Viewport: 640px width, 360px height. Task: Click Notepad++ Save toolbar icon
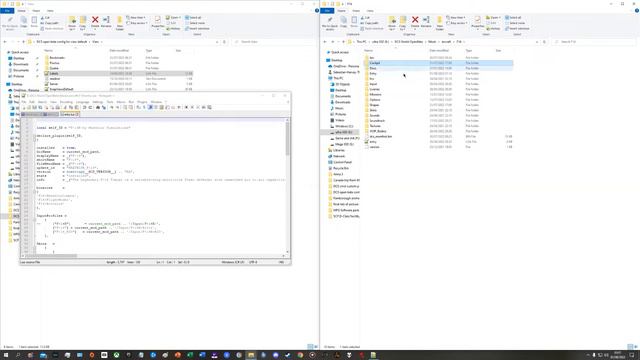pos(35,107)
